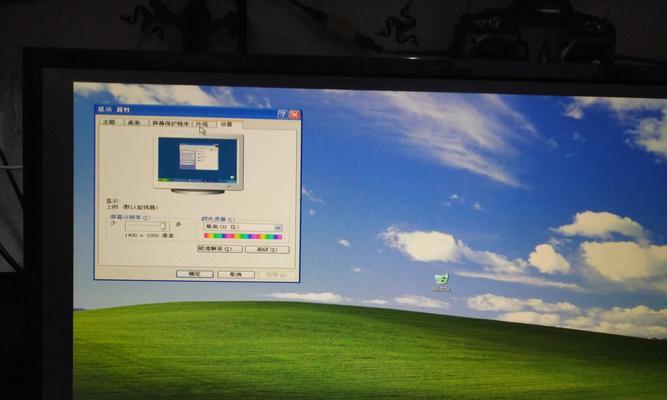Close the Display Properties dialog

[294, 114]
